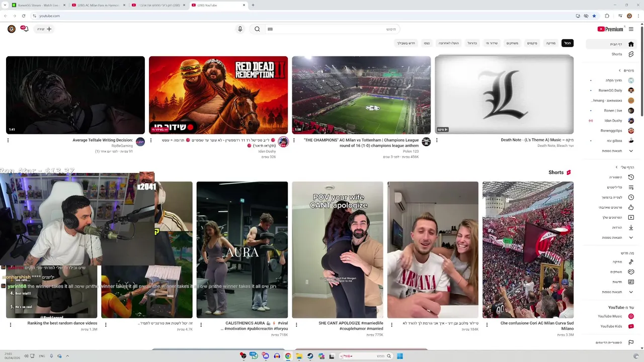Click the Windows Start button in taskbar

point(399,356)
